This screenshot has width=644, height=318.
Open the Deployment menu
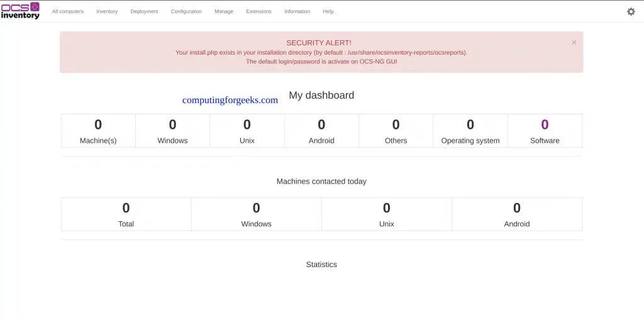[x=144, y=11]
